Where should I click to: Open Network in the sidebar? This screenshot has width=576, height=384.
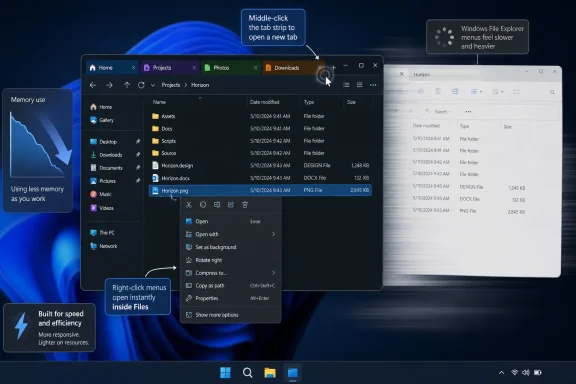104,246
